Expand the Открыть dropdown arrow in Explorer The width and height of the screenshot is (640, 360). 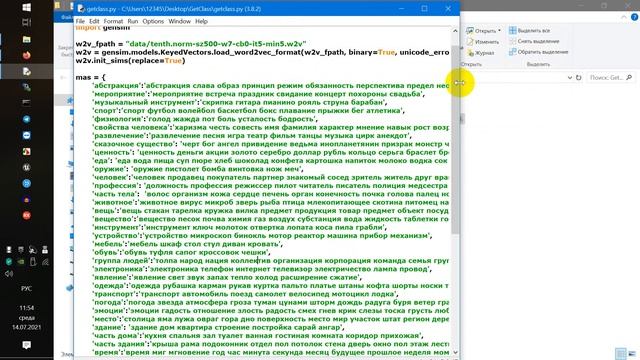click(499, 31)
